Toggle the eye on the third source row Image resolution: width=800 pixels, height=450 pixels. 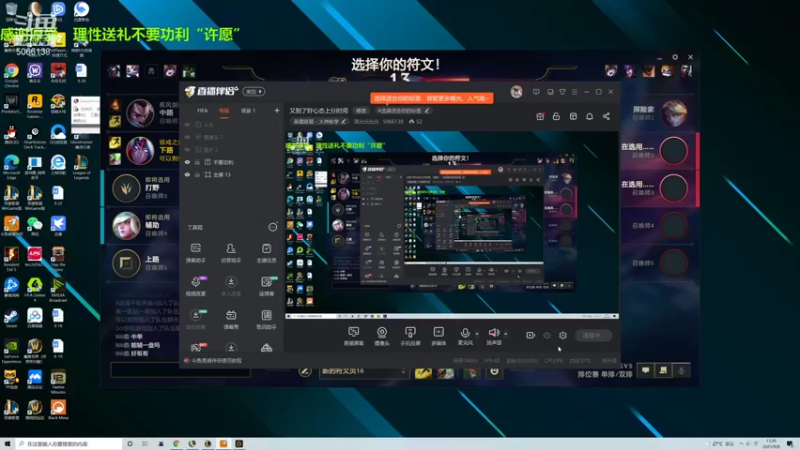point(187,149)
